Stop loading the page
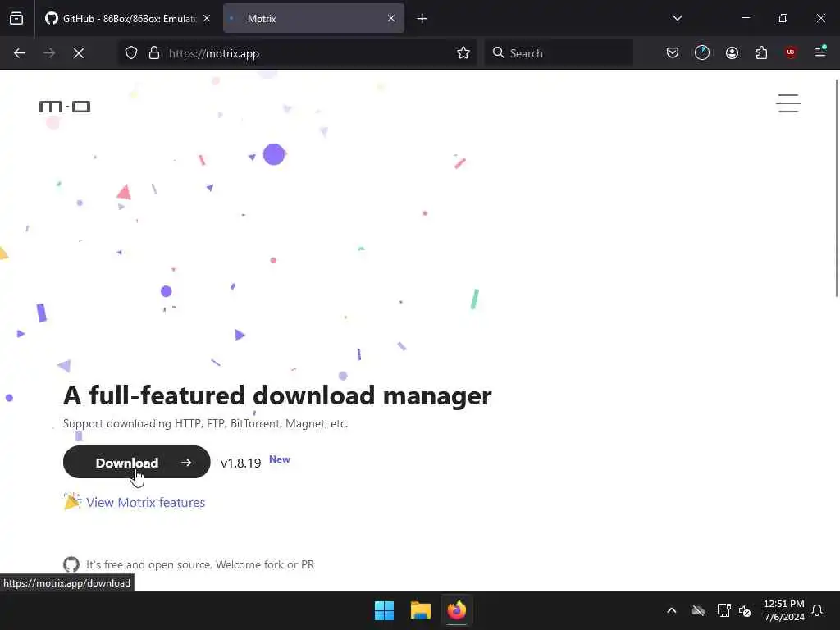This screenshot has width=840, height=630. (x=79, y=53)
